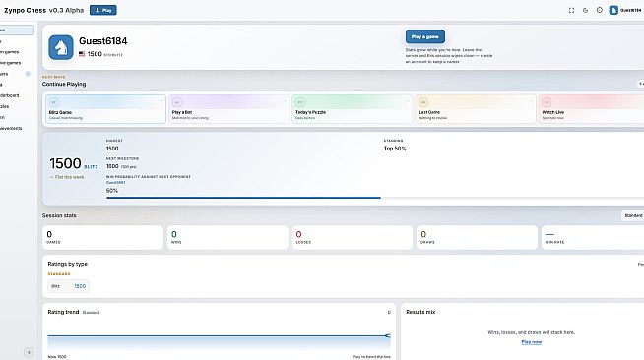Viewport: 644px width, 360px height.
Task: Click the 'Ratings by type' heading
Action: pos(67,264)
